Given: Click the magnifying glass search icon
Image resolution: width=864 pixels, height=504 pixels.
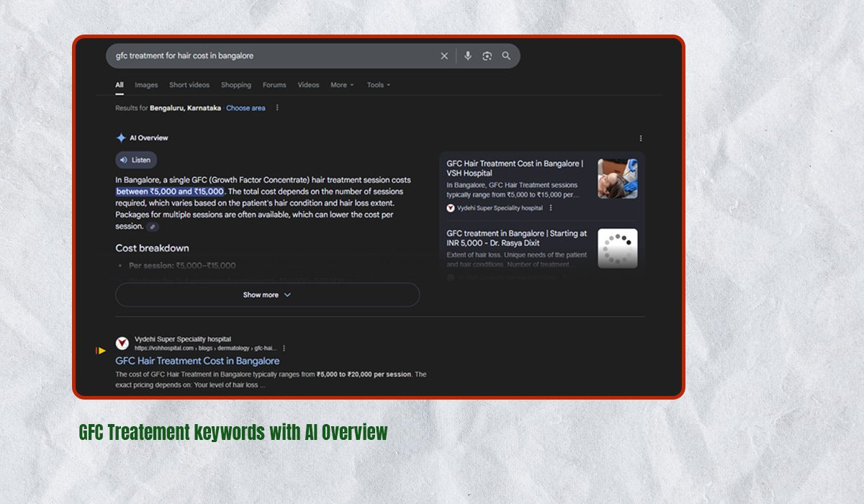Looking at the screenshot, I should pyautogui.click(x=506, y=56).
